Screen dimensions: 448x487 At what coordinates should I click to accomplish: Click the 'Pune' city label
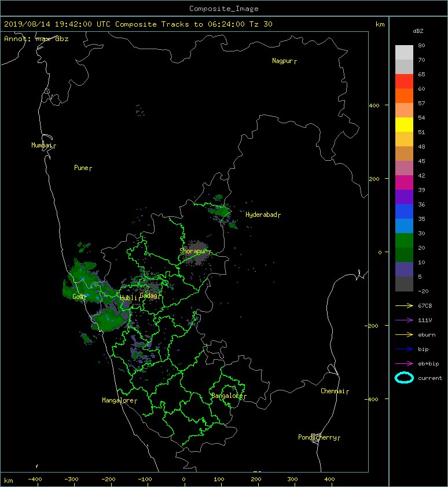[81, 168]
